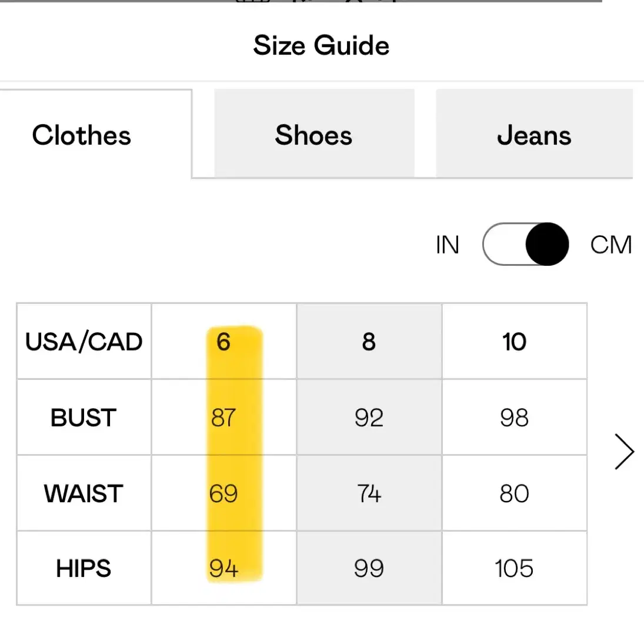Click the WAIST row label
Image resolution: width=644 pixels, height=644 pixels.
(84, 493)
